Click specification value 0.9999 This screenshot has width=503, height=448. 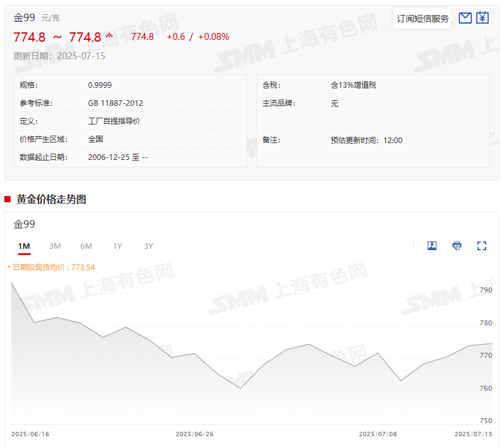click(x=100, y=85)
